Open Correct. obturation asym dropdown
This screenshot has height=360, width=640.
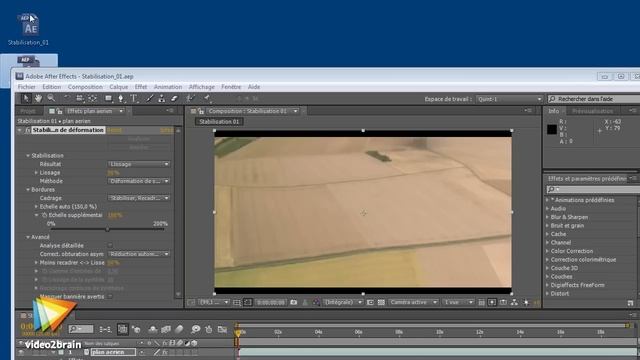(x=139, y=254)
